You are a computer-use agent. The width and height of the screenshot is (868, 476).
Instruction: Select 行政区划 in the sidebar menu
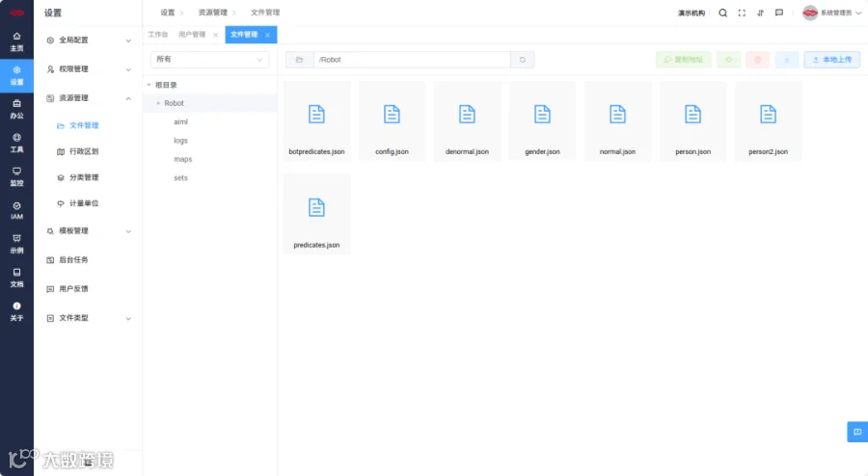tap(84, 151)
